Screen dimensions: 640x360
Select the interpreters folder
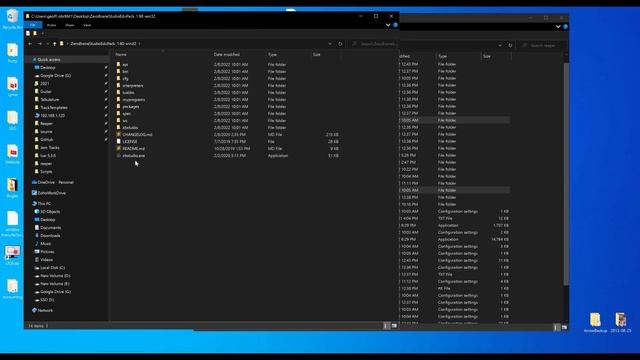tap(133, 86)
